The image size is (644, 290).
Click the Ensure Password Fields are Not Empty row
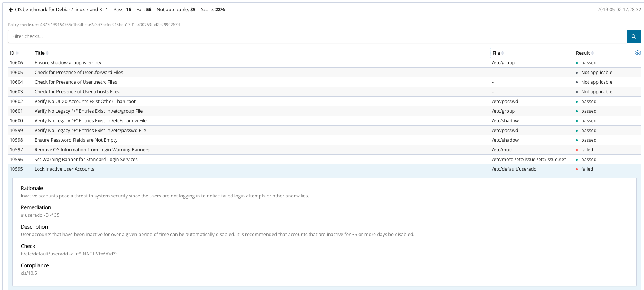tap(76, 140)
